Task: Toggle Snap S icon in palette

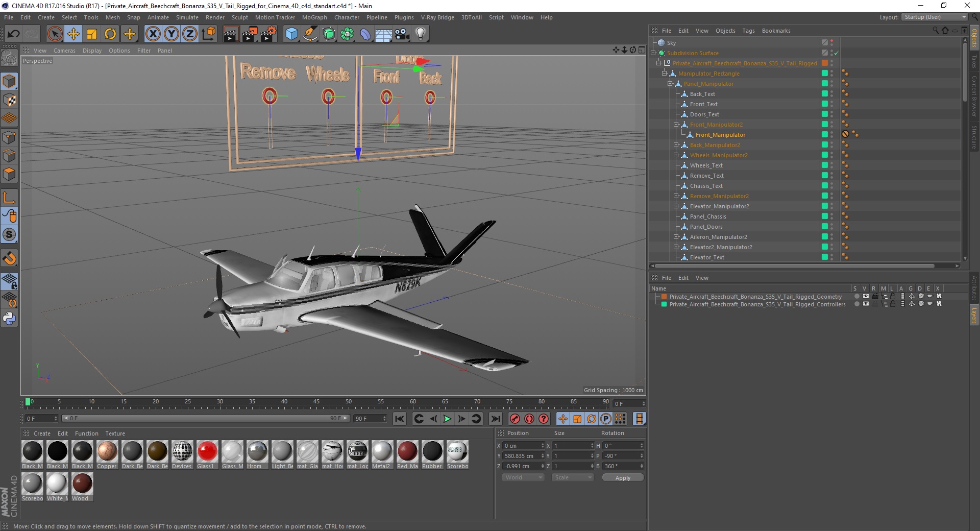Action: coord(9,235)
